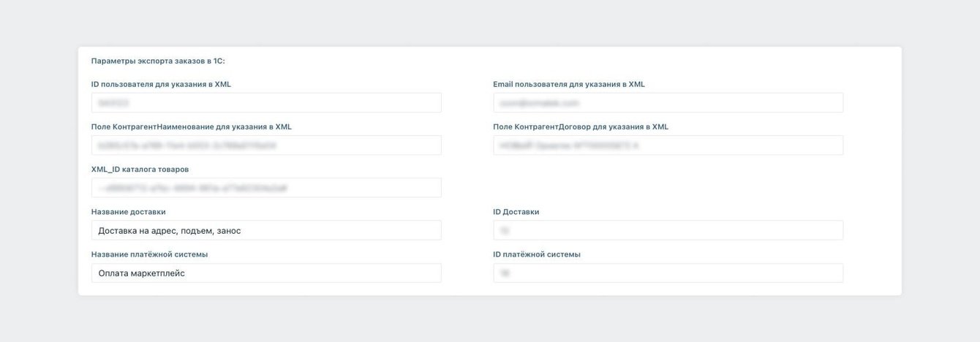Image resolution: width=980 pixels, height=342 pixels.
Task: Focus the 'Название доставки' input with delivery text
Action: coord(265,230)
